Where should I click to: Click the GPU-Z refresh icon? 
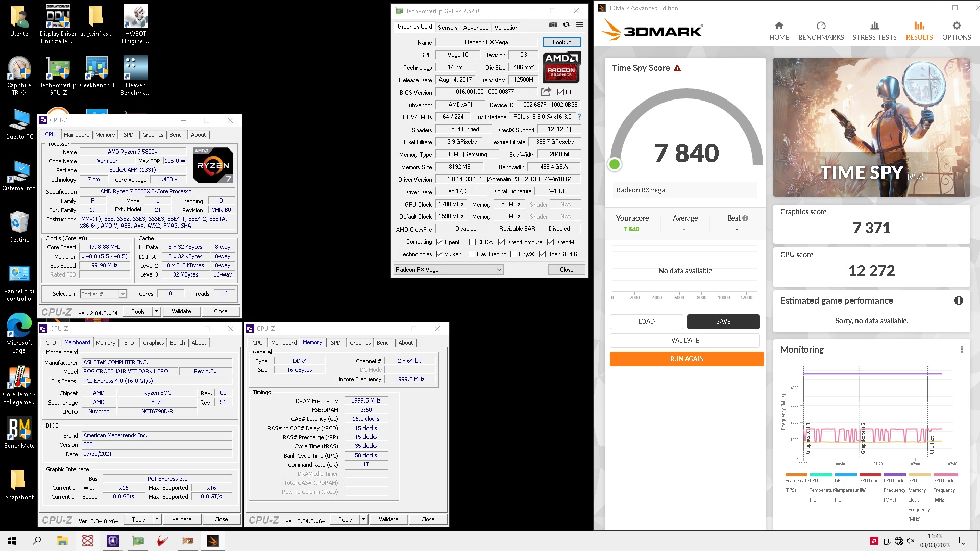coord(566,24)
